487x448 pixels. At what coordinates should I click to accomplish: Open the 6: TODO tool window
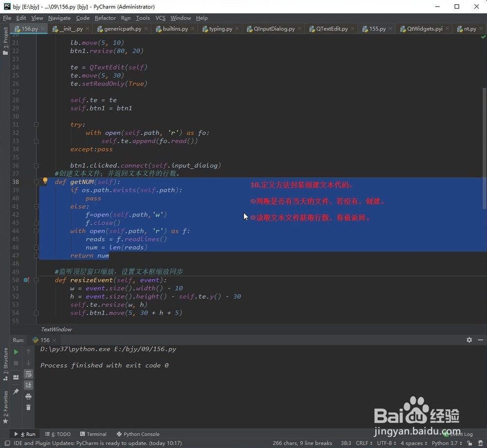click(x=58, y=434)
